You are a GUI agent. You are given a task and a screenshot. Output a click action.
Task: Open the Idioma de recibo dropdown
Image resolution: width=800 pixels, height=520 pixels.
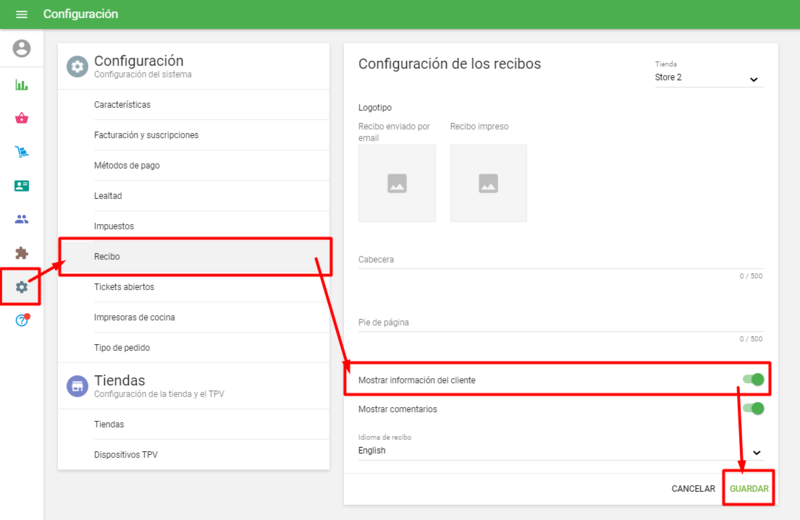coord(560,451)
